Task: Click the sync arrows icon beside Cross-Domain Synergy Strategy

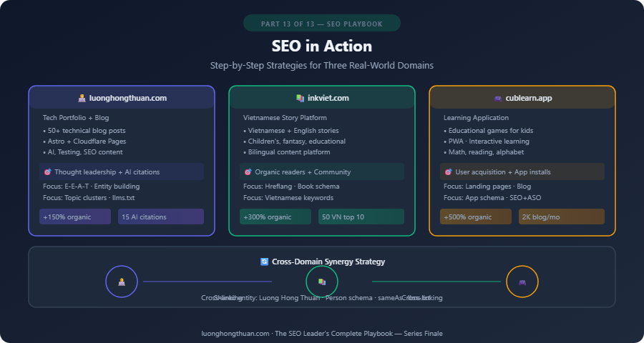Action: tap(265, 262)
